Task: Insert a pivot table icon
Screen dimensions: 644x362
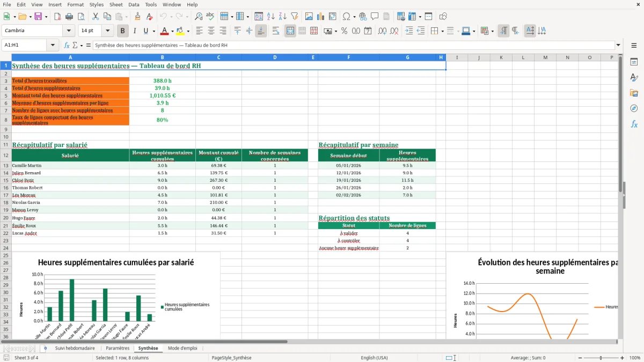Action: [x=333, y=17]
